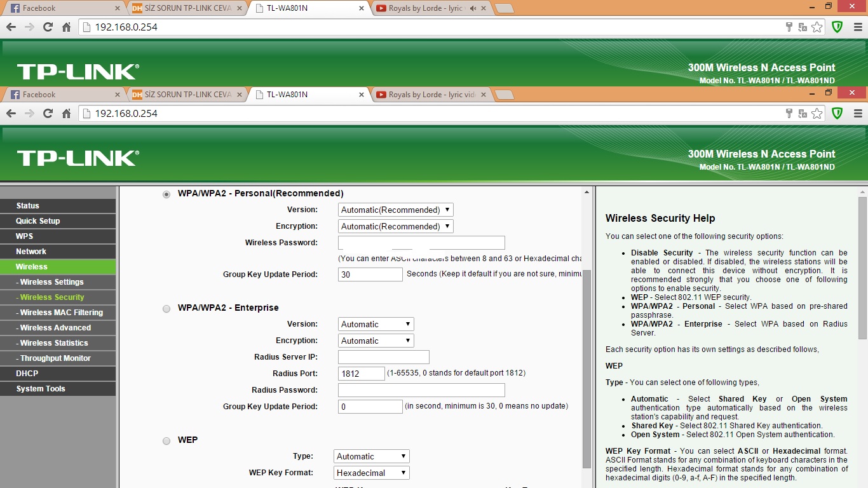
Task: Open a new tab from the lower tab strip
Action: 505,95
